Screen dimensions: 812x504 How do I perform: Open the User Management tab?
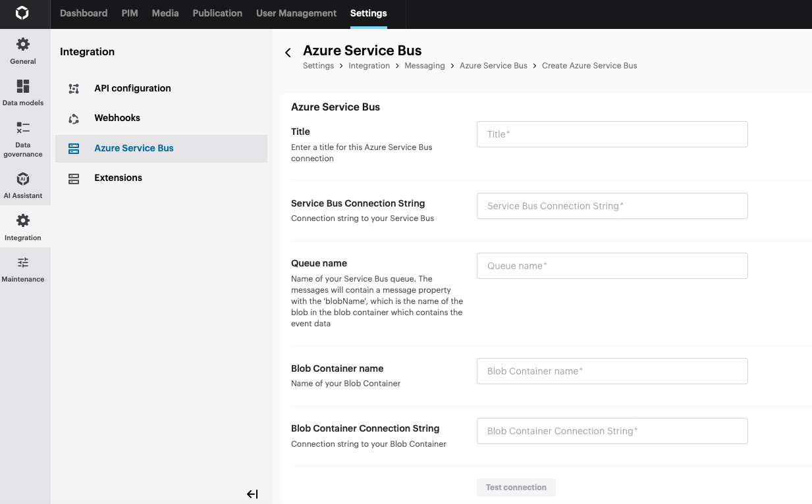point(296,13)
